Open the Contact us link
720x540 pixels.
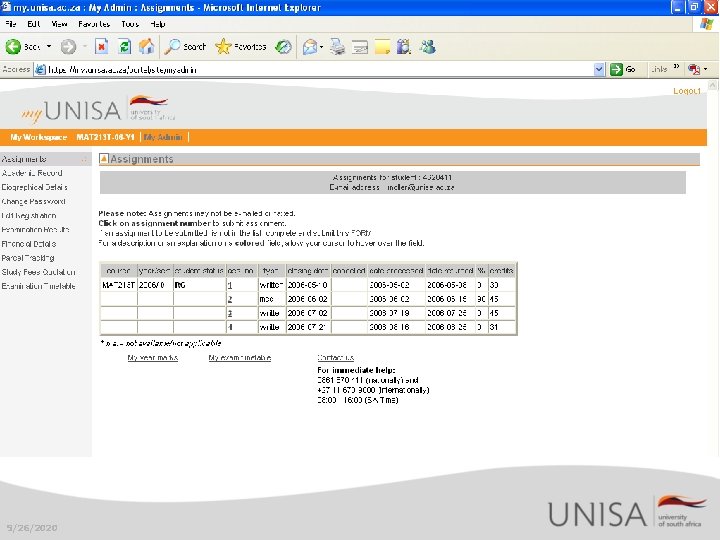point(336,358)
